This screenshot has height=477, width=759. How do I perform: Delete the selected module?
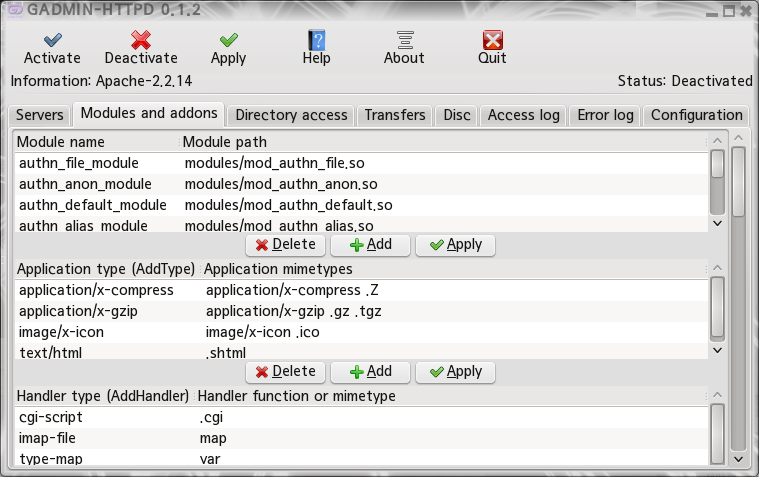pos(286,245)
